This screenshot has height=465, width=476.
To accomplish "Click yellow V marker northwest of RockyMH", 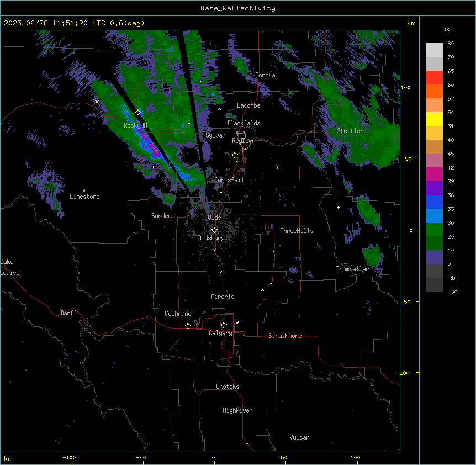I will 97,102.
